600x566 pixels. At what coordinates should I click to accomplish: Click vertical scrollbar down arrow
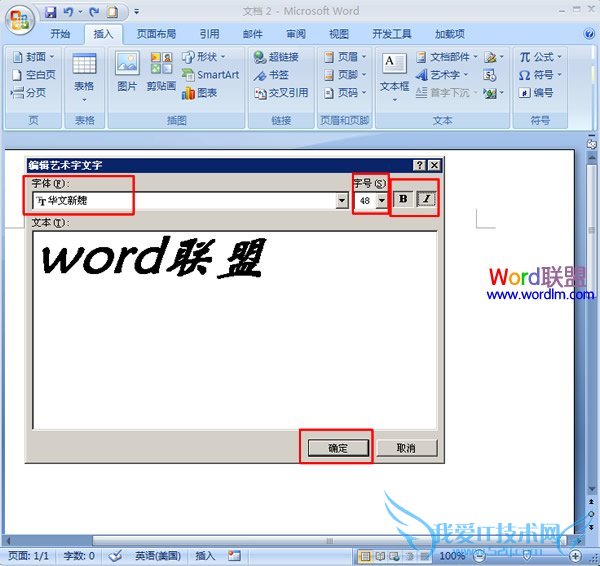coord(592,488)
